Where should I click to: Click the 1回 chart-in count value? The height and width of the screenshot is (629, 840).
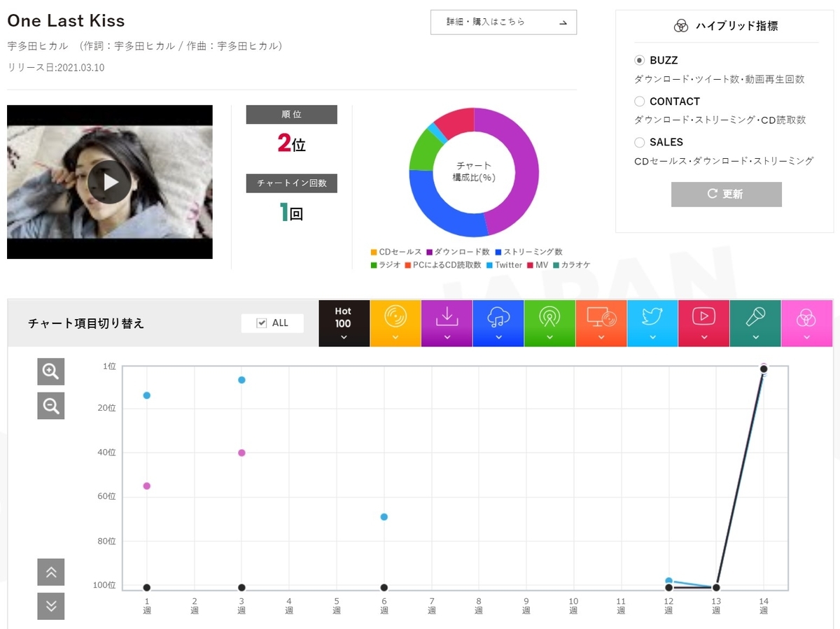tap(291, 213)
